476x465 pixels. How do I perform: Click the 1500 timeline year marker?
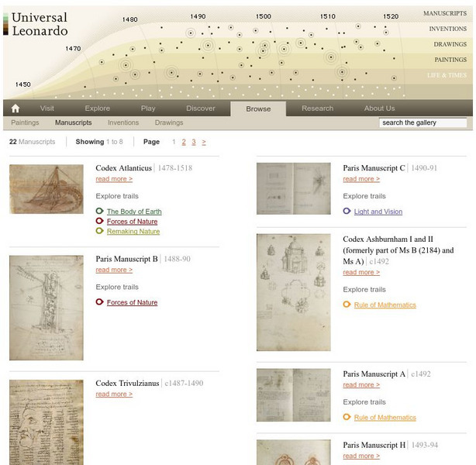[x=264, y=16]
